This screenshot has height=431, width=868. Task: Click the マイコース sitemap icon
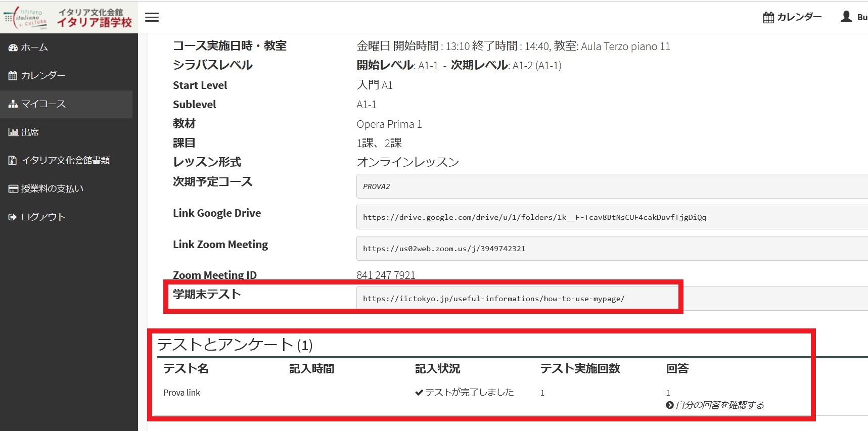click(13, 104)
